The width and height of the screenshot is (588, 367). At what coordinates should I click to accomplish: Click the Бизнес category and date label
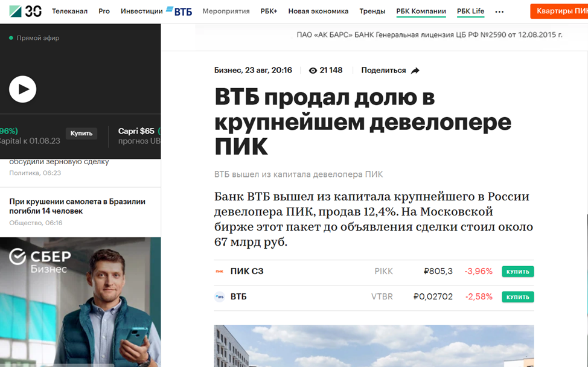click(253, 71)
